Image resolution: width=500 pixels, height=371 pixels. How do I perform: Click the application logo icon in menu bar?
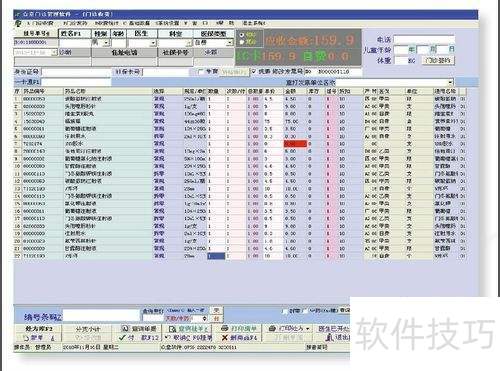(x=18, y=23)
